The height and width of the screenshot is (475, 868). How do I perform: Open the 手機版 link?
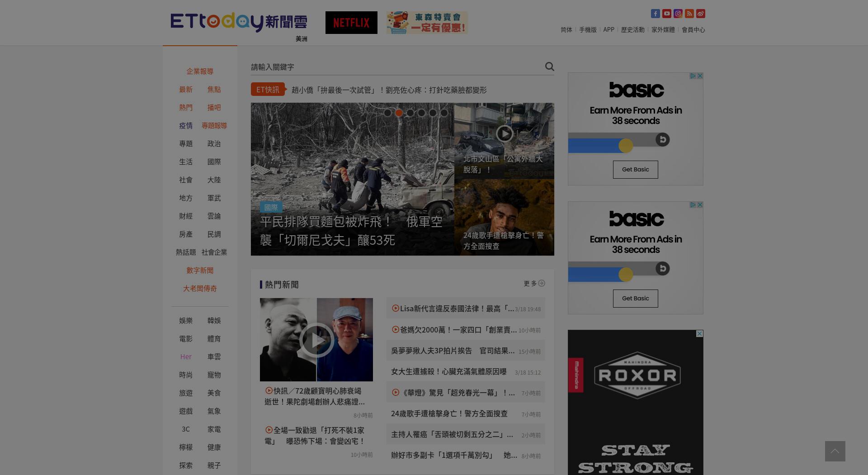[x=588, y=30]
